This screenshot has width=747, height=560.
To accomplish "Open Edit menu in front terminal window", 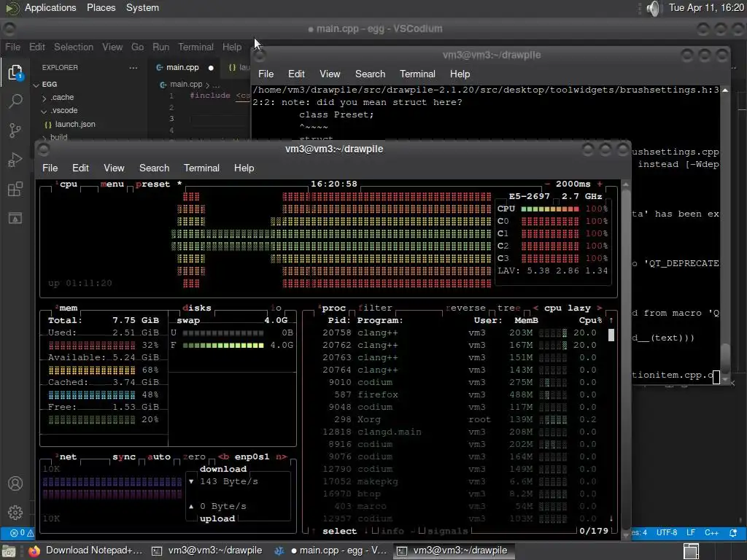I will pos(80,168).
